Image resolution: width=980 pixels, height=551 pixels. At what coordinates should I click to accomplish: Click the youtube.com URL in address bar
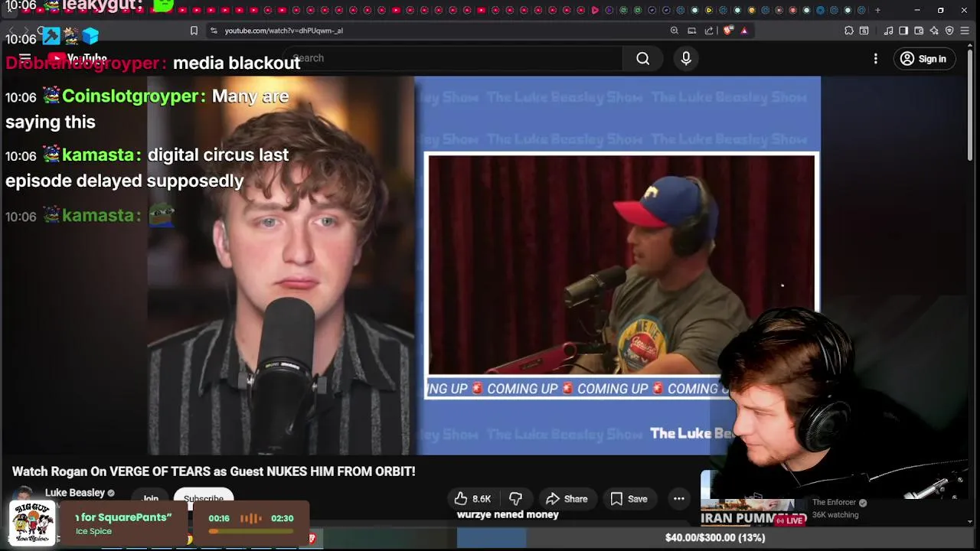click(x=283, y=31)
